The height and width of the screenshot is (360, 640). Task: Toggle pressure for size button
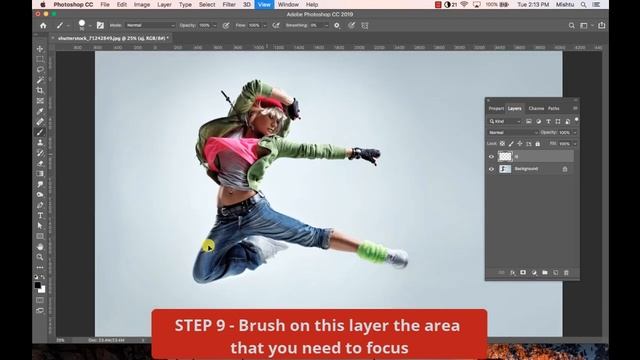click(351, 25)
